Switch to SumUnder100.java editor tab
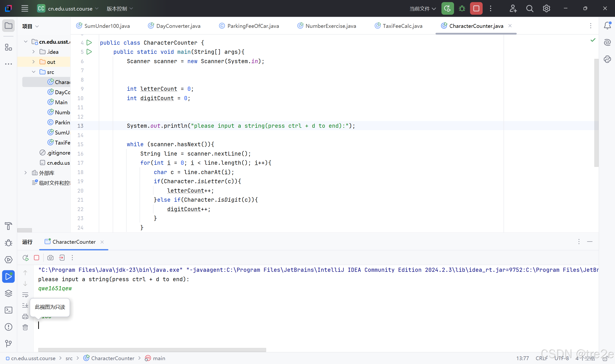The width and height of the screenshot is (615, 364). (107, 26)
